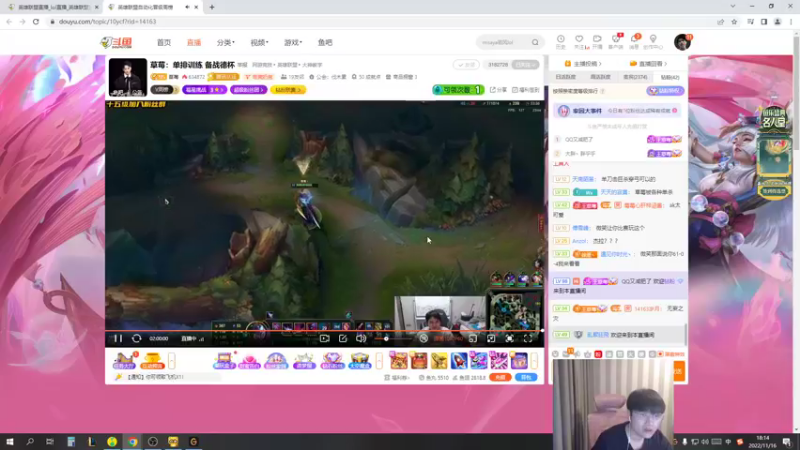Open the creator center lightbulb icon

click(x=653, y=42)
